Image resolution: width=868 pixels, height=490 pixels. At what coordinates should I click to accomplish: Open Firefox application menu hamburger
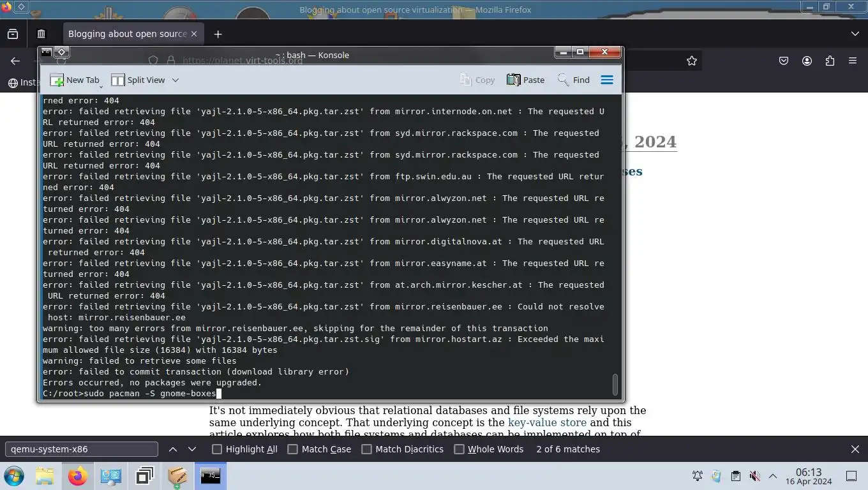pyautogui.click(x=853, y=61)
